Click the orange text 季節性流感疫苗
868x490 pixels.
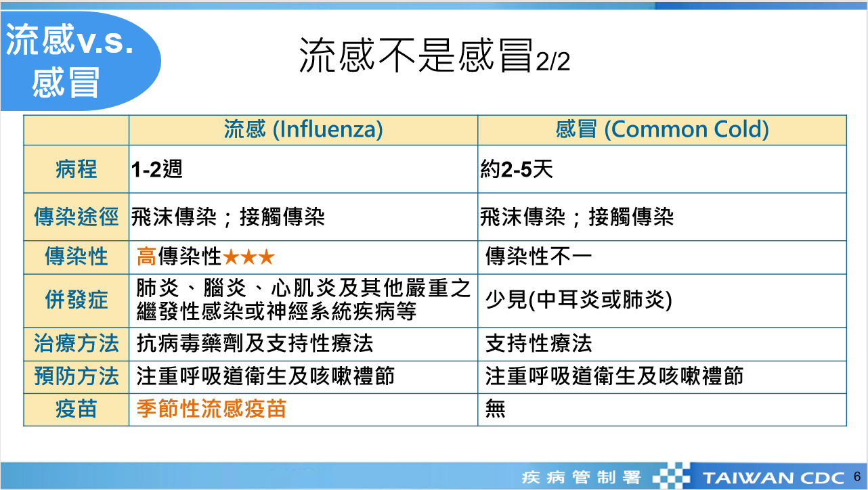coord(211,409)
